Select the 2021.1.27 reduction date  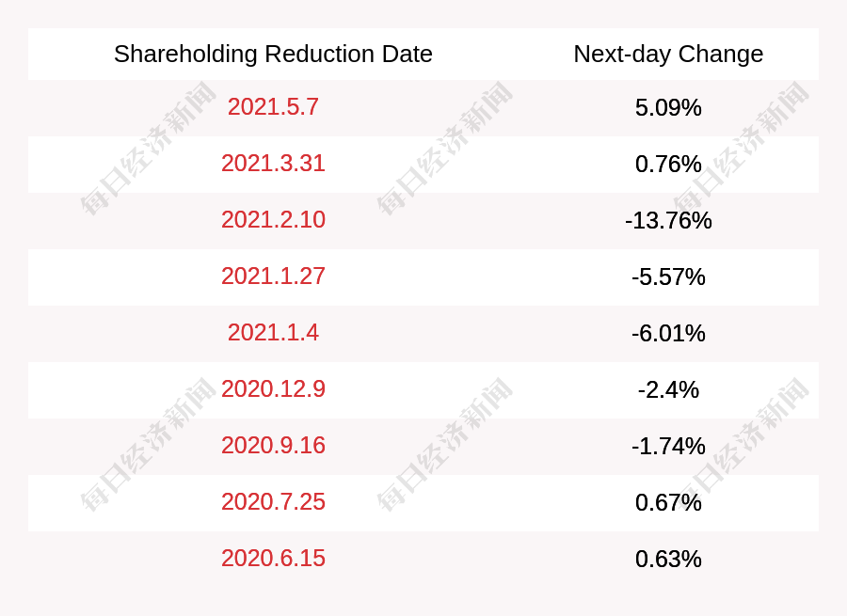pos(273,276)
